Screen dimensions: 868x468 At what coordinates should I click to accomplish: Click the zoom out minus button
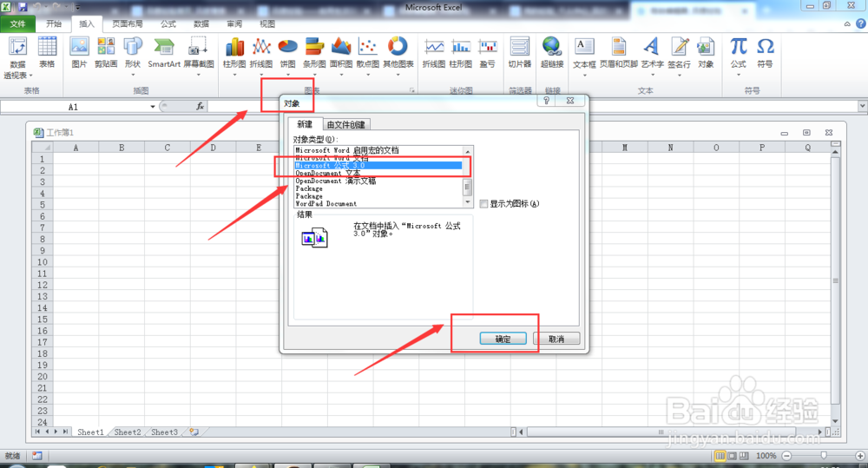(x=786, y=455)
